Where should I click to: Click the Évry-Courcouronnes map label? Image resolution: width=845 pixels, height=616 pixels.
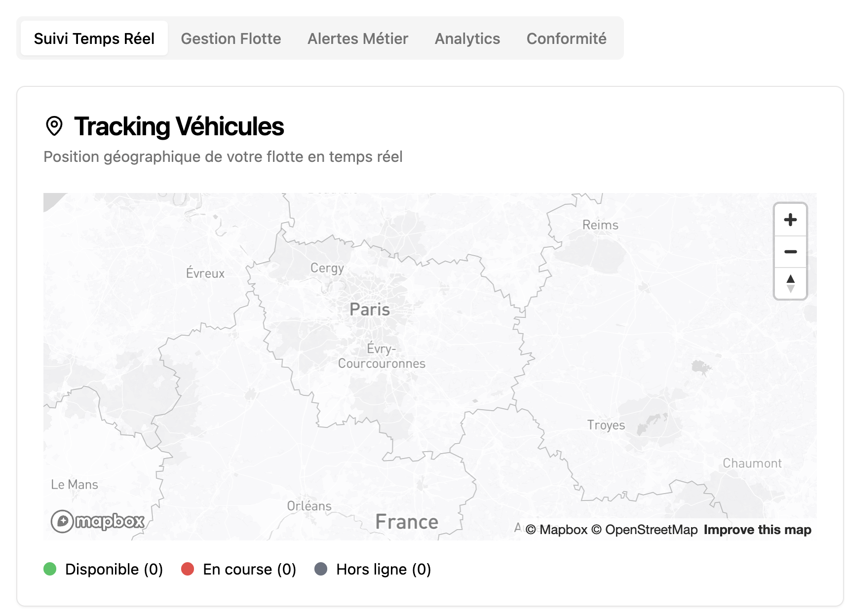pos(382,356)
